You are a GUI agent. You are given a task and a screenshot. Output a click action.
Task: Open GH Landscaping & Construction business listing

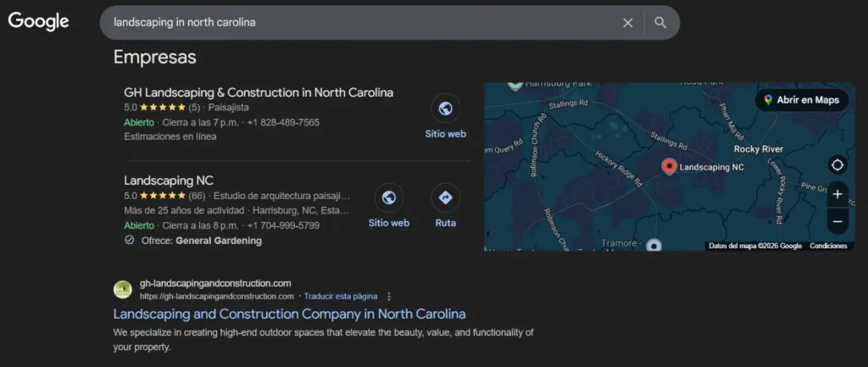tap(259, 92)
